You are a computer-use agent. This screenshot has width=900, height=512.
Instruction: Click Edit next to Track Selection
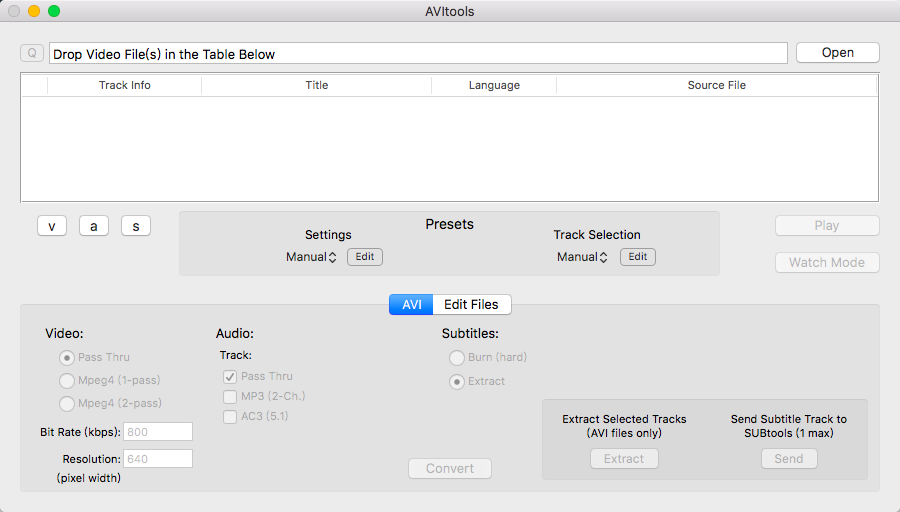point(638,257)
